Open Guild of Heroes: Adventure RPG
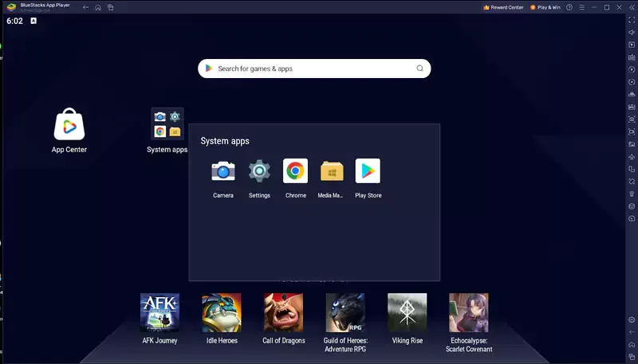Viewport: 638px width, 364px height. pyautogui.click(x=345, y=312)
